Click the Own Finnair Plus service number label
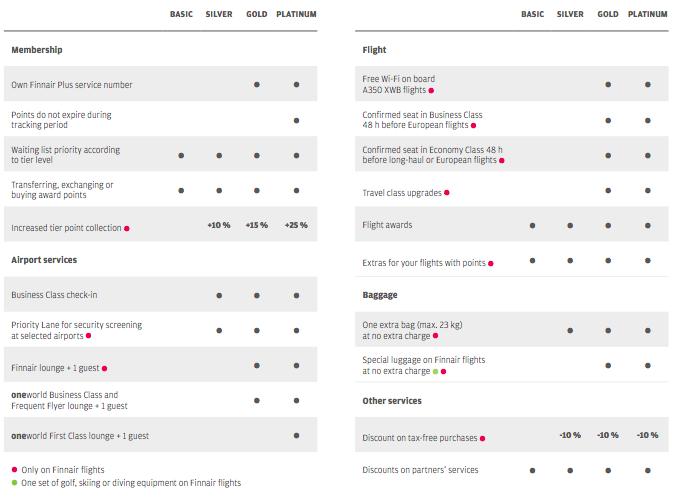This screenshot has width=675, height=497. [x=72, y=85]
